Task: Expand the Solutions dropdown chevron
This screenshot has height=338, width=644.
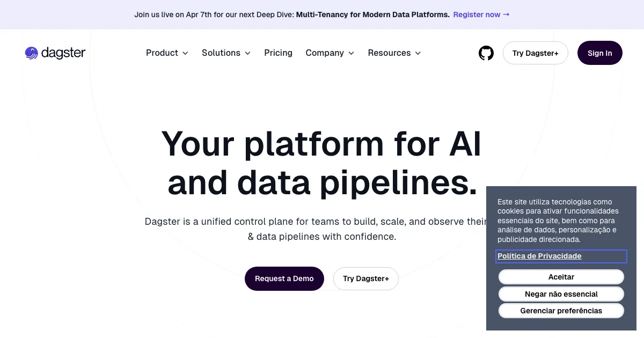Action: tap(248, 53)
